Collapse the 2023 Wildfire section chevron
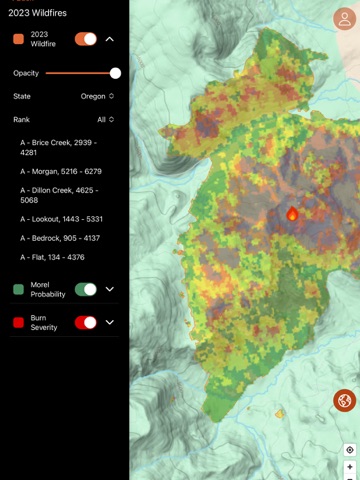Image resolution: width=360 pixels, height=480 pixels. [x=110, y=39]
